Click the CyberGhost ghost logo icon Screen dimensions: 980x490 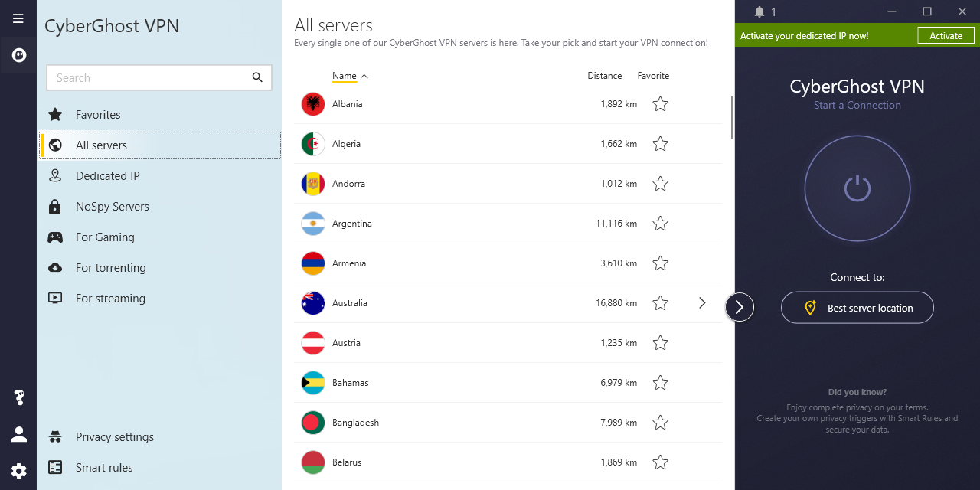(18, 54)
